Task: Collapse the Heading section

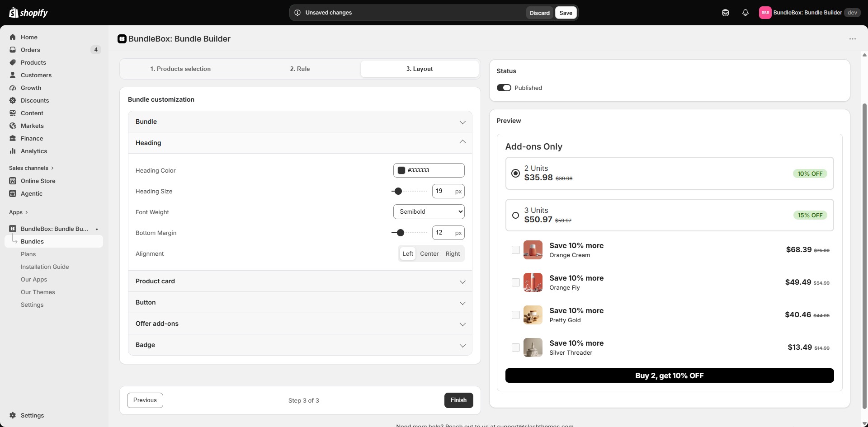Action: (x=300, y=143)
